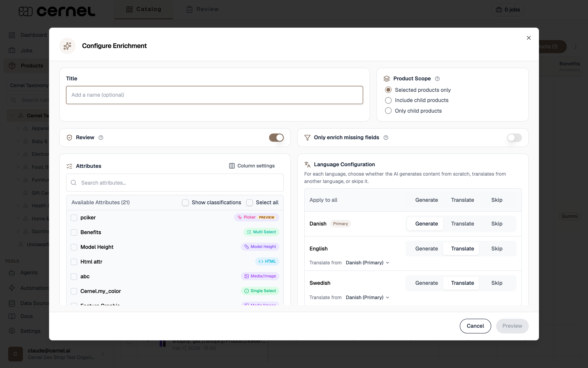
Task: Click the Review help question icon
Action: tap(101, 138)
